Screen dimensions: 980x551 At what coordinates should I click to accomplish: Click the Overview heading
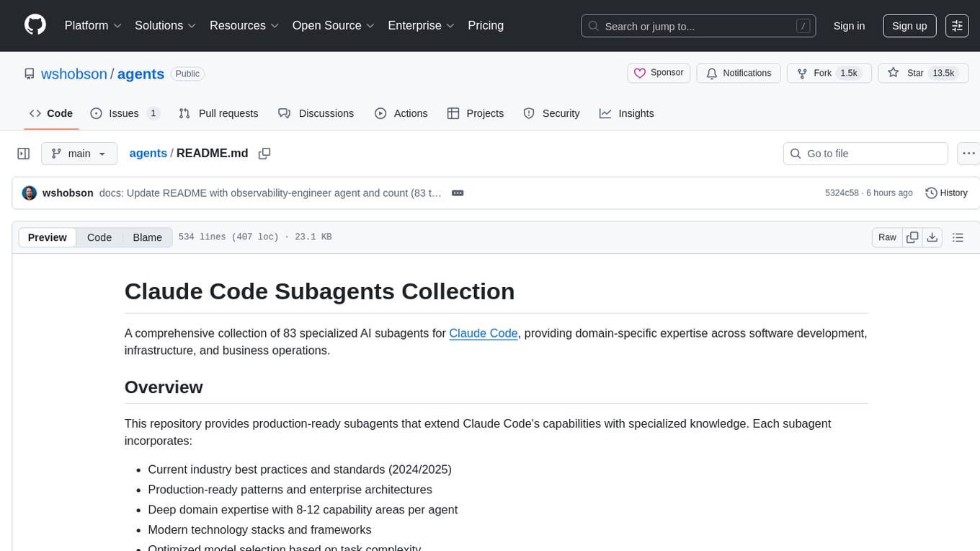164,387
